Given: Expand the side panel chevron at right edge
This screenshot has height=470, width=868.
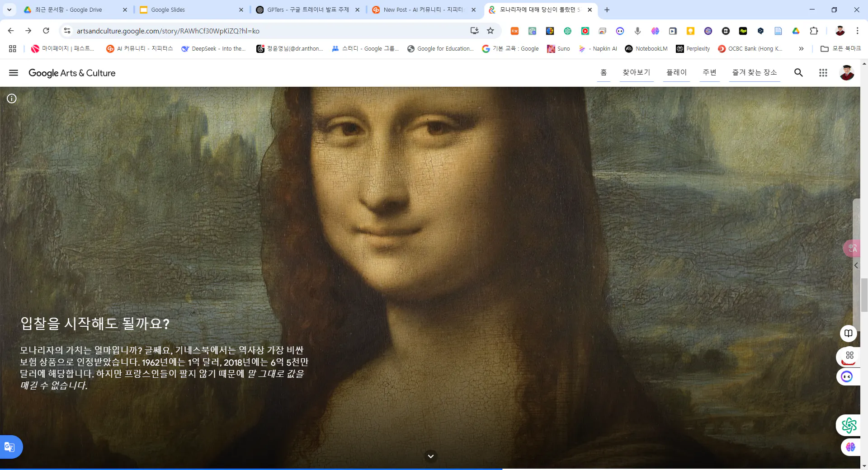Looking at the screenshot, I should tap(856, 266).
